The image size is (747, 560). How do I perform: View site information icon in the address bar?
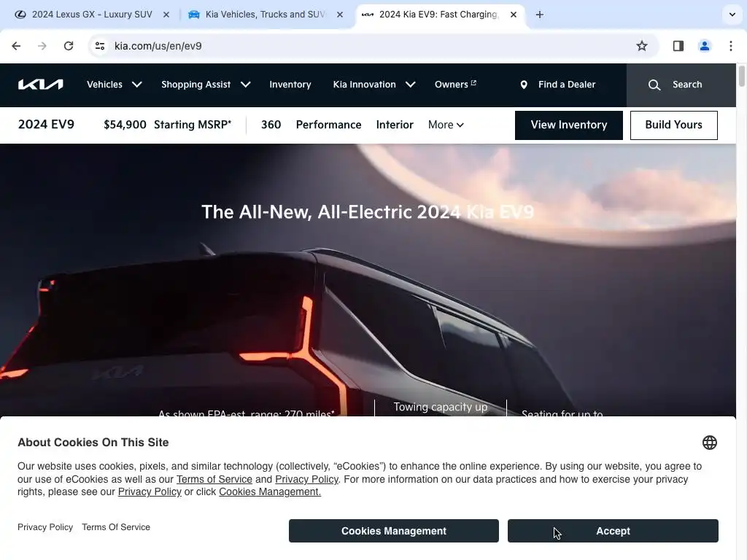(100, 46)
